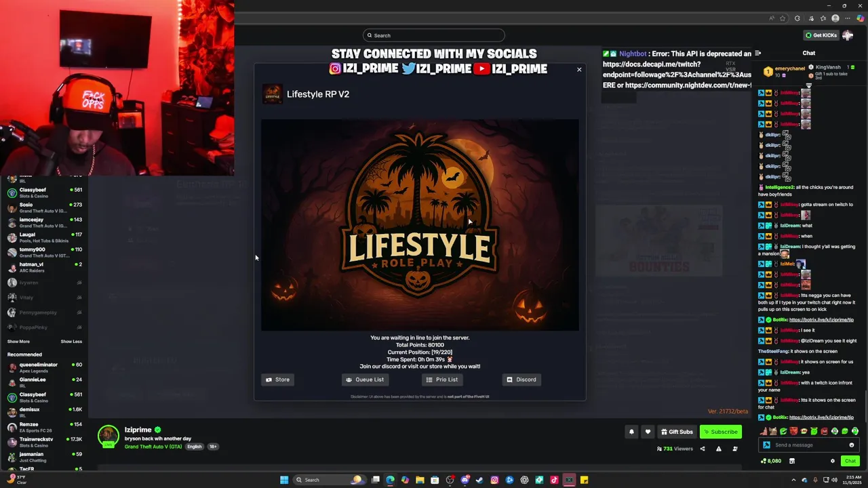Screen dimensions: 868x488
Task: Open the Store button in the queue dialog
Action: [x=278, y=380]
